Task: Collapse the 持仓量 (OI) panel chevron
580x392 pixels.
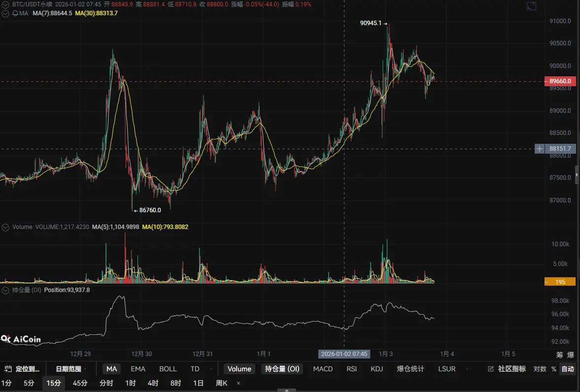Action: point(5,290)
